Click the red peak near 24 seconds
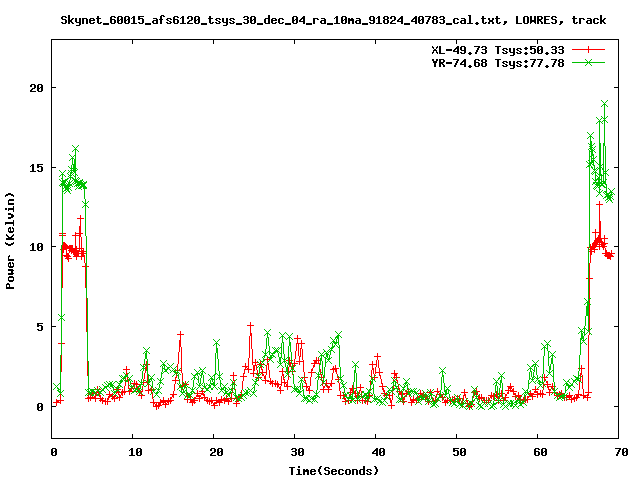This screenshot has height=480, width=640. tap(251, 324)
